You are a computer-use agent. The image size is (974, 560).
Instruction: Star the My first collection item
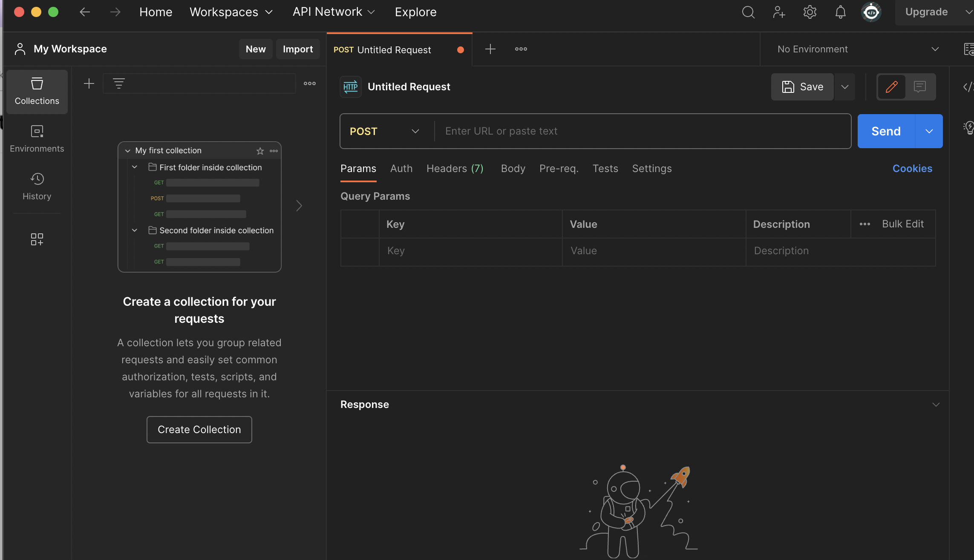point(260,151)
